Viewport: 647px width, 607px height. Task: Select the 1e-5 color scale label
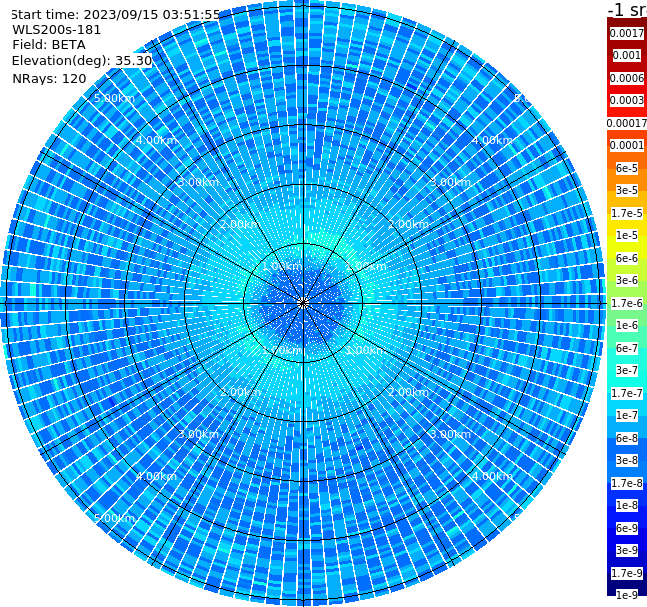click(x=627, y=235)
